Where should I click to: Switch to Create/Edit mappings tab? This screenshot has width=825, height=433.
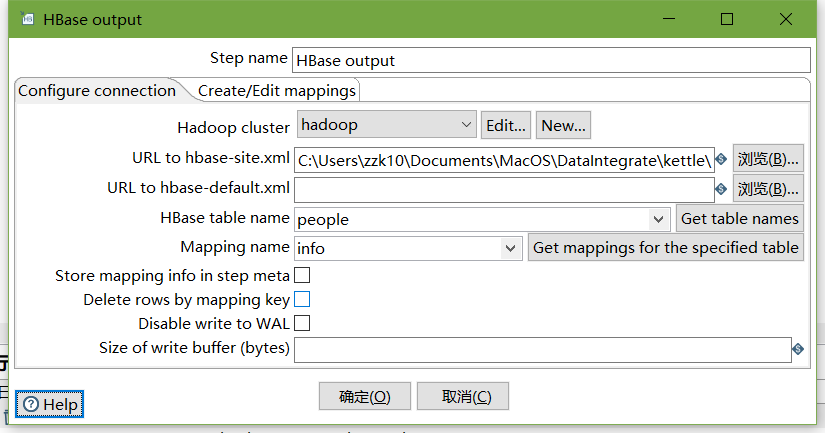(276, 90)
